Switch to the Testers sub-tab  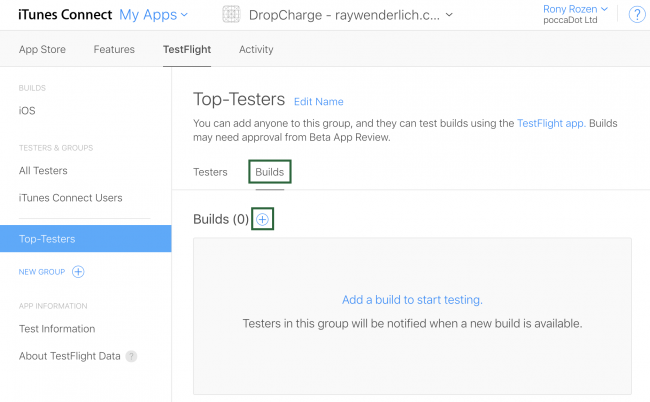pyautogui.click(x=210, y=172)
